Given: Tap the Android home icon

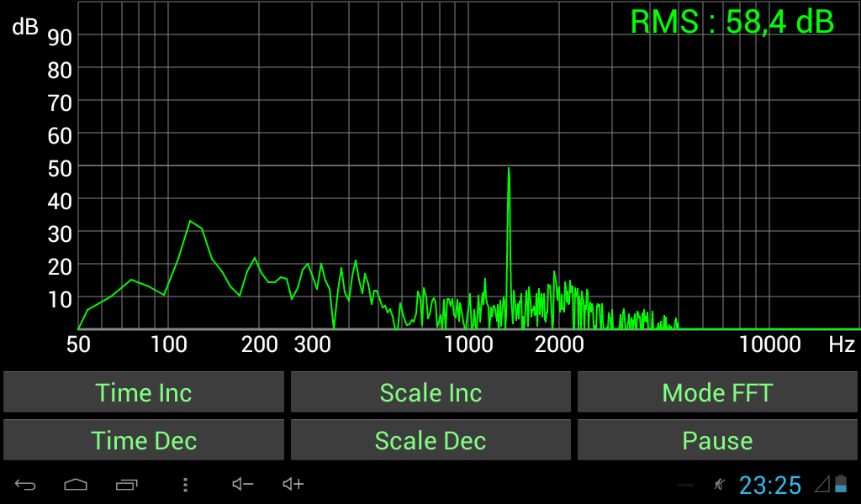Looking at the screenshot, I should click(x=76, y=484).
